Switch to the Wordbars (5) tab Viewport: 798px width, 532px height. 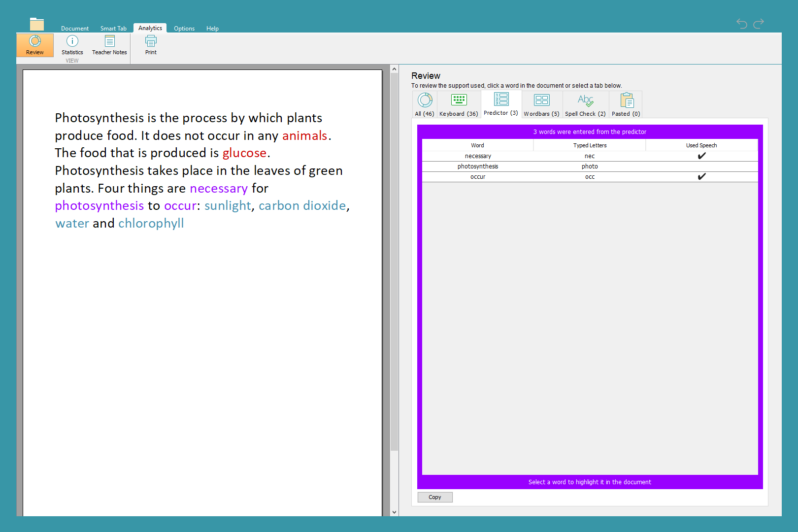point(541,105)
